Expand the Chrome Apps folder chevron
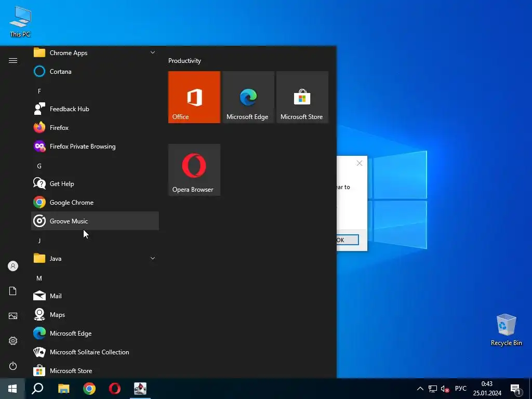The width and height of the screenshot is (532, 399). 153,52
